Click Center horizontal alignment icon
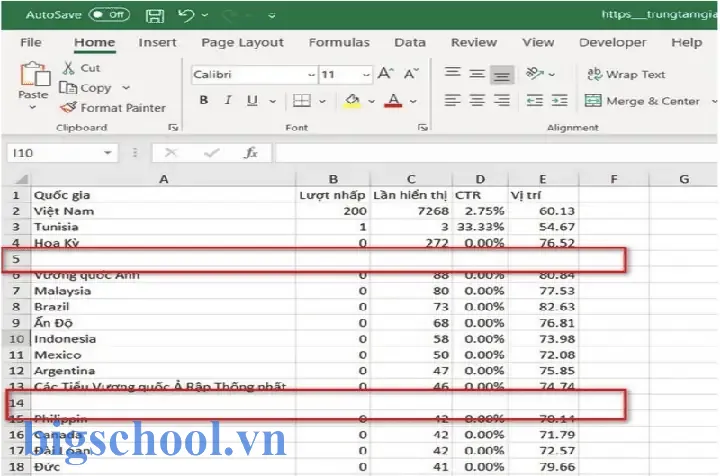The height and width of the screenshot is (476, 720). pos(477,100)
